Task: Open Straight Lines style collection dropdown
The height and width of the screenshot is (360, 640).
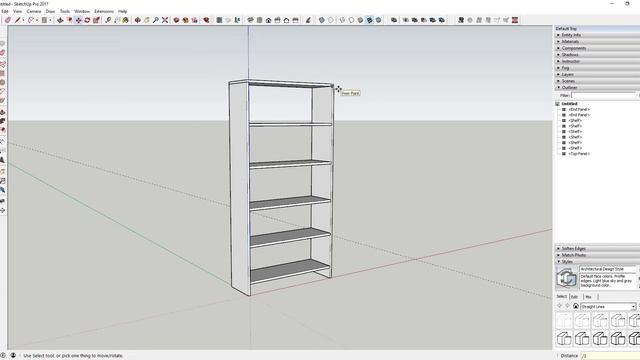Action: point(633,307)
